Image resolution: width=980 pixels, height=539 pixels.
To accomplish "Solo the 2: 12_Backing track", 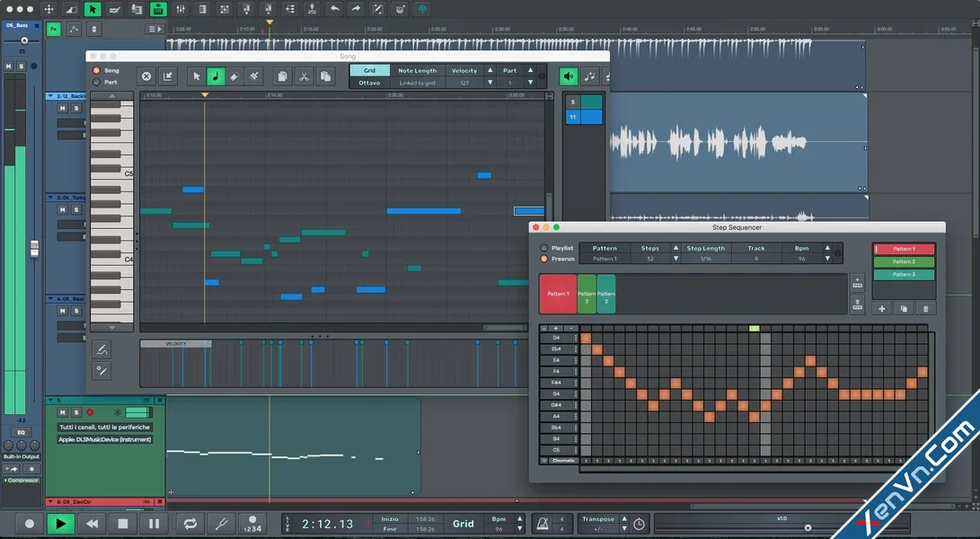I will pyautogui.click(x=76, y=108).
